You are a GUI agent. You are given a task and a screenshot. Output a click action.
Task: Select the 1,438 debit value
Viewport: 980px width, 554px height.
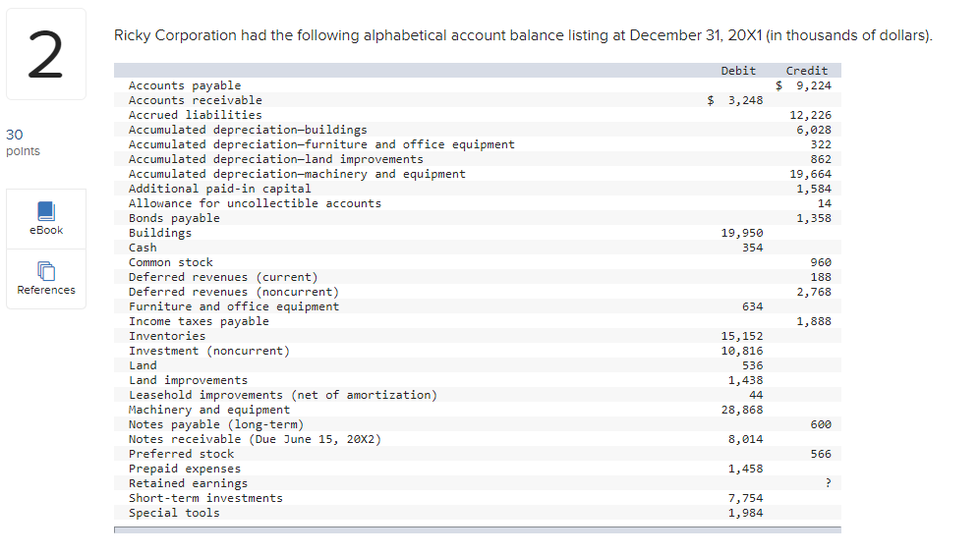pyautogui.click(x=746, y=380)
